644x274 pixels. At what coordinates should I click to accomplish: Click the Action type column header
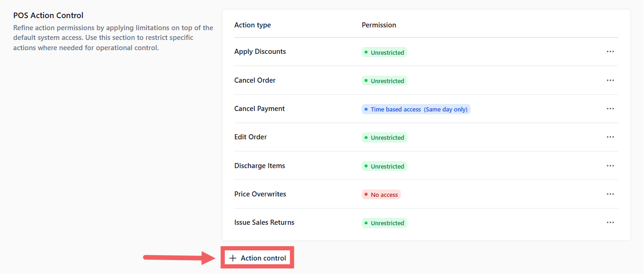(x=252, y=25)
